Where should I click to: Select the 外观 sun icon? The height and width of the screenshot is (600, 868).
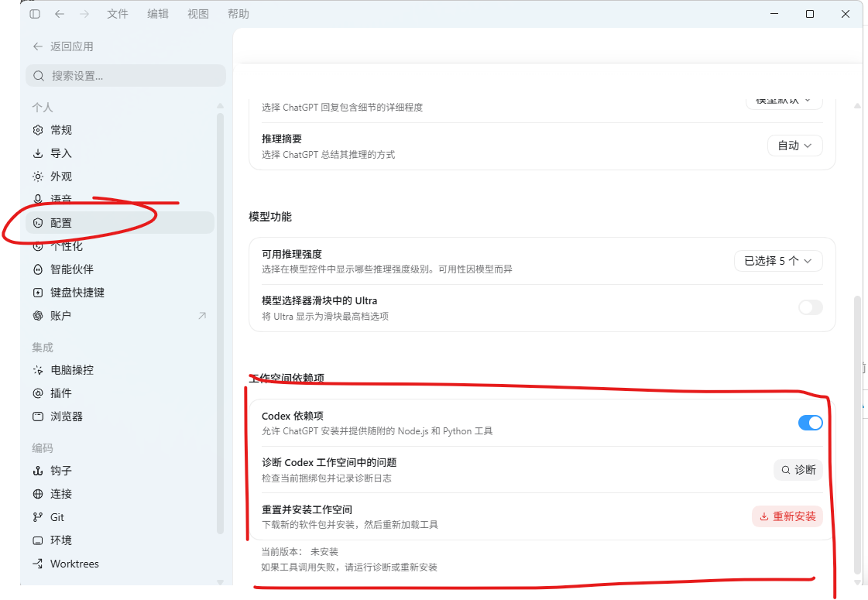38,177
